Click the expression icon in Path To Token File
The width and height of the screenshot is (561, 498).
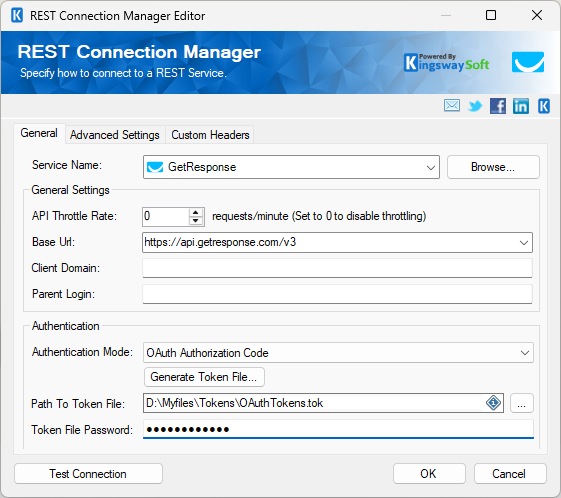[493, 403]
